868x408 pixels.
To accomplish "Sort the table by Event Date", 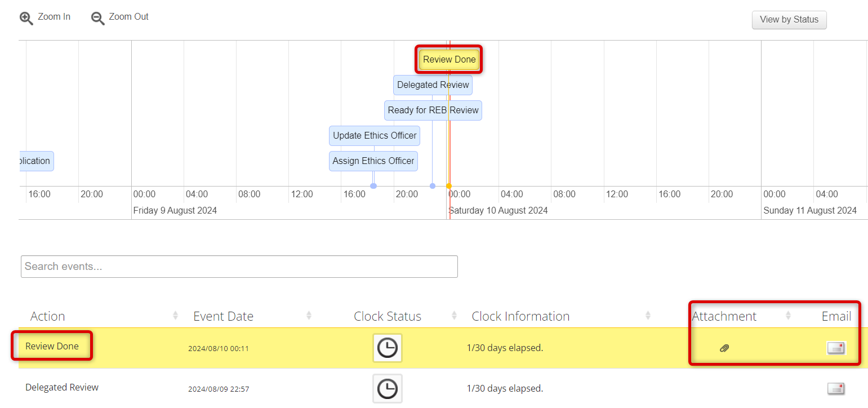I will pos(223,316).
